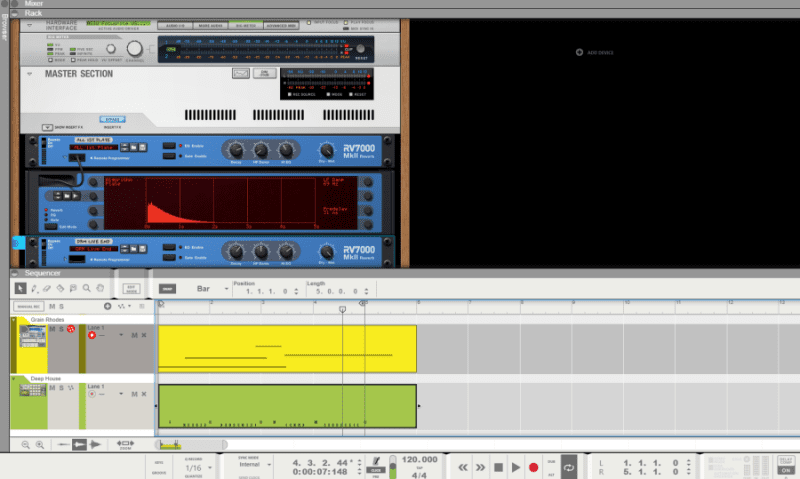This screenshot has width=800, height=479.
Task: Click the Length stepper arrows
Action: (x=366, y=291)
